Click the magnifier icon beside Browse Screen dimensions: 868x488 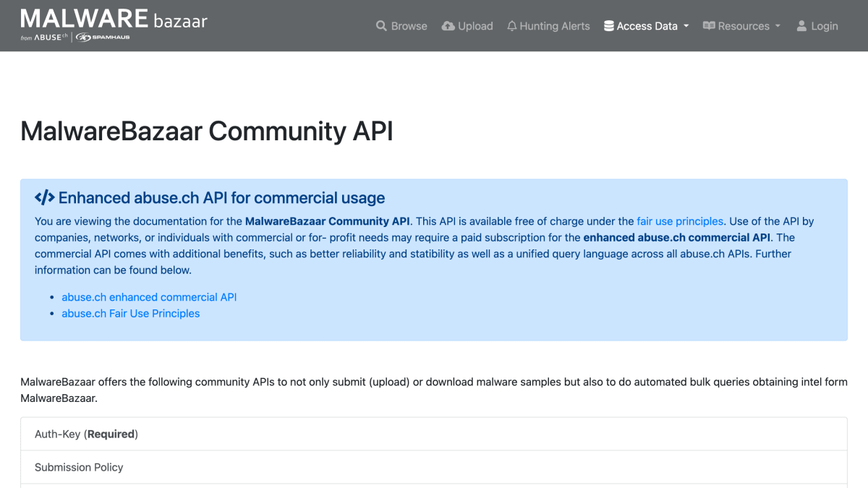click(x=381, y=26)
